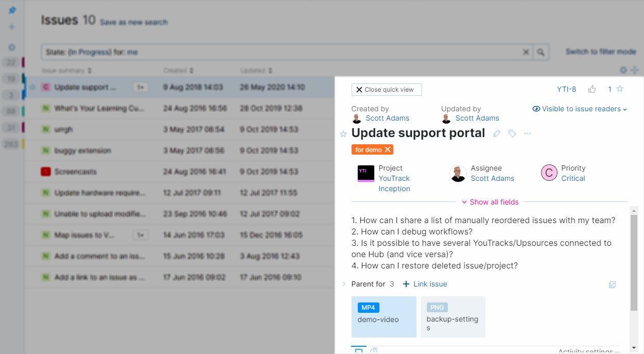Open the 'urrgh' issue row
Viewport: 644px width, 354px height.
[63, 129]
